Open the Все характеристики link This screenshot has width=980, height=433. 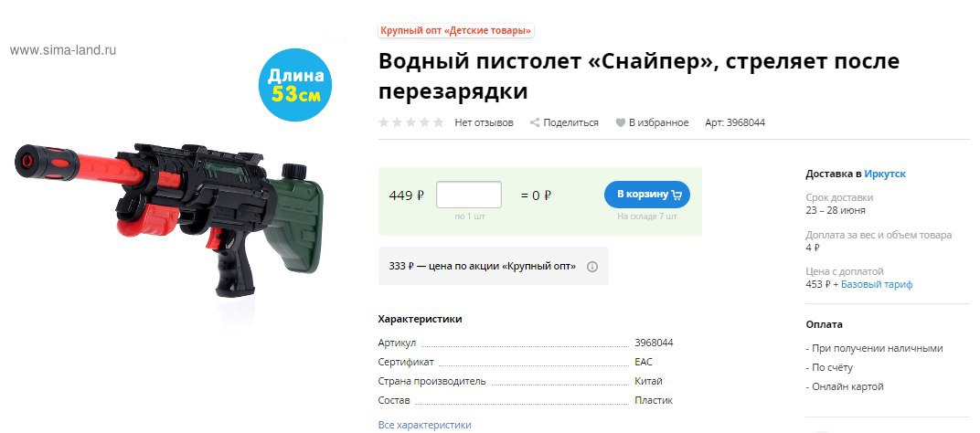(x=424, y=425)
